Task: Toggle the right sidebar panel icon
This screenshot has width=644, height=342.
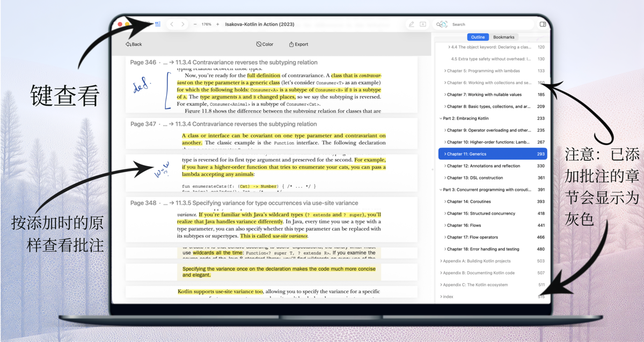Action: coord(543,24)
